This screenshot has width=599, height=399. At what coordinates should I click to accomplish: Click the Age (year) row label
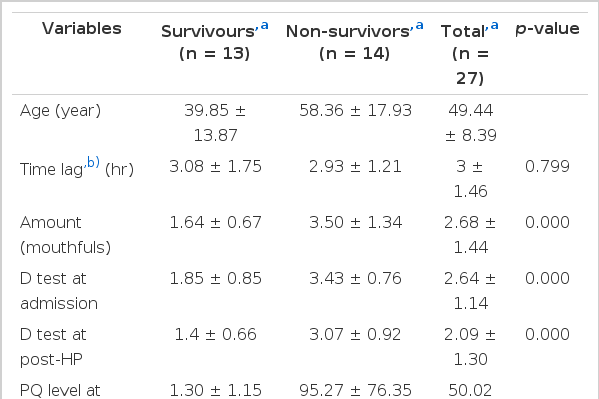[x=60, y=111]
